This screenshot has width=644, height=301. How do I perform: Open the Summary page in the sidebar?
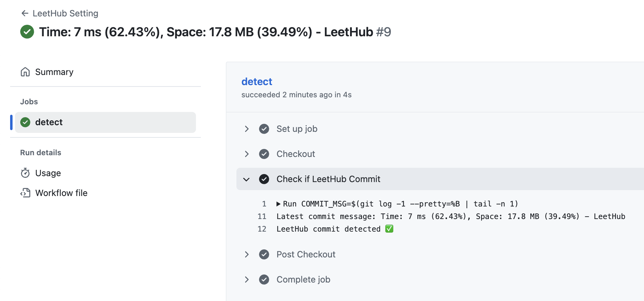click(x=54, y=72)
